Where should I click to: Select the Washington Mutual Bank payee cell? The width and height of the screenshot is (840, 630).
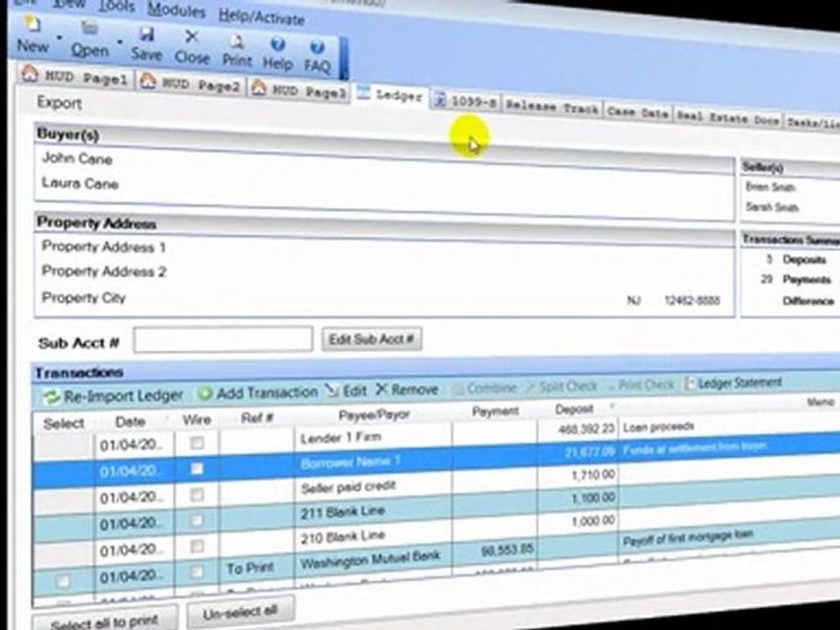coord(374,560)
